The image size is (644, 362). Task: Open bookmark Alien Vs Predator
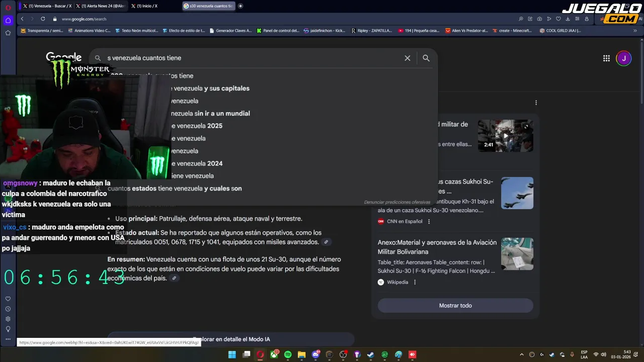466,31
